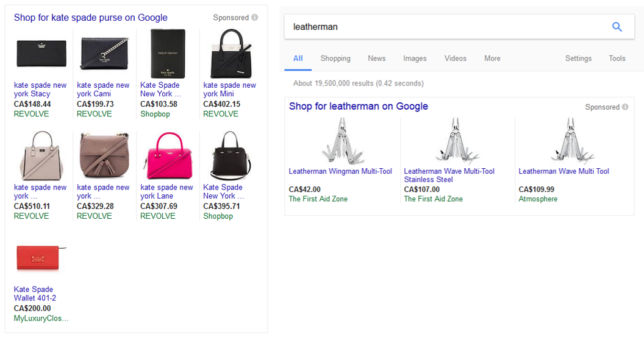Click REVOLVE seller under CA$510.11

point(31,216)
